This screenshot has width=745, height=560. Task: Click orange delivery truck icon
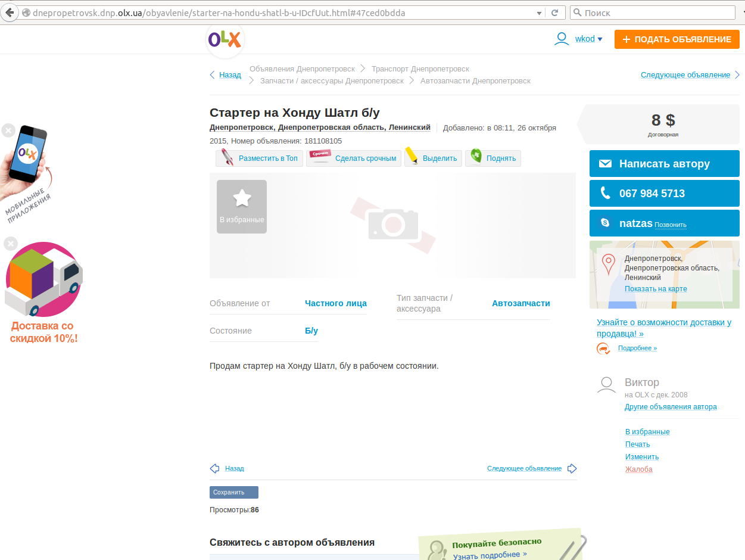pyautogui.click(x=603, y=349)
